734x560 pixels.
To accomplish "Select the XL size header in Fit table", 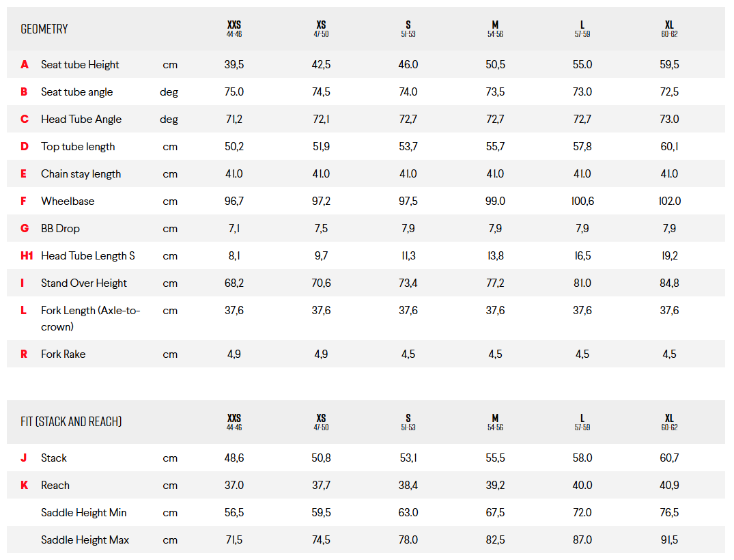I will click(x=669, y=421).
